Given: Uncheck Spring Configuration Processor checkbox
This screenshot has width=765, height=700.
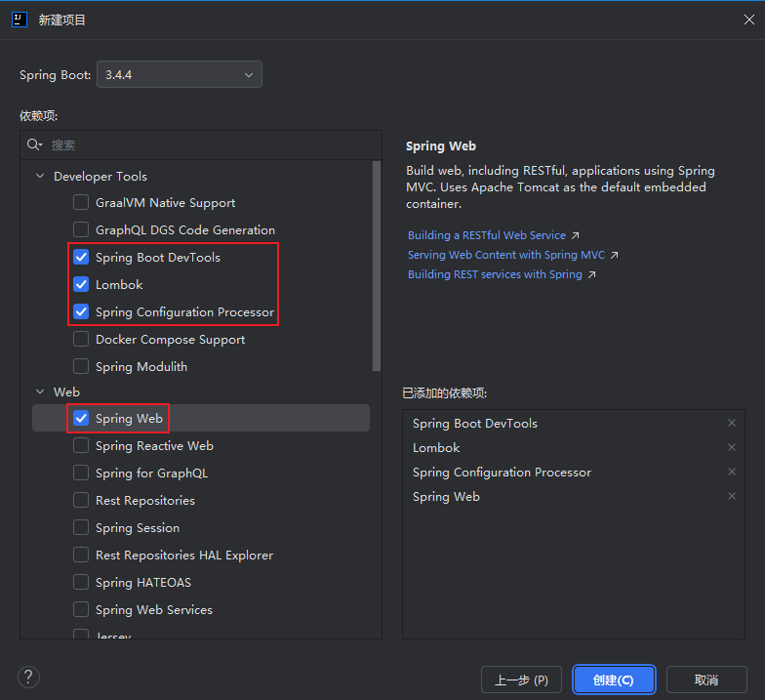Looking at the screenshot, I should 81,311.
